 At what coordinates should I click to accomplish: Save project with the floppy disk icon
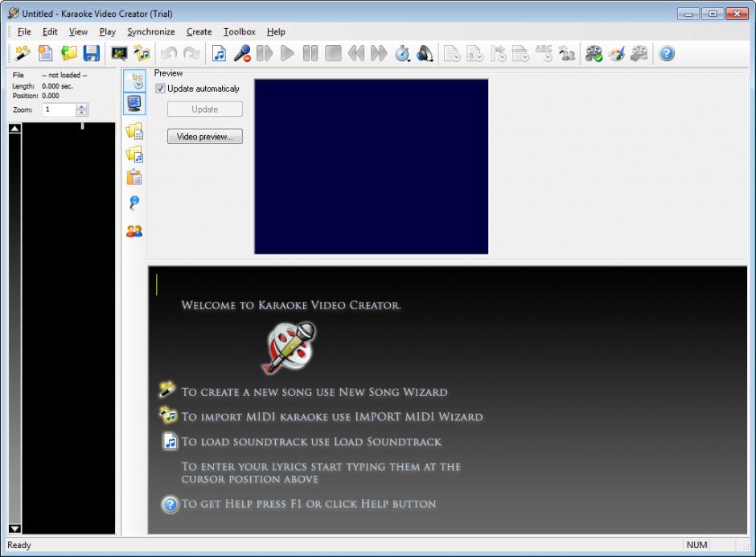click(x=91, y=53)
